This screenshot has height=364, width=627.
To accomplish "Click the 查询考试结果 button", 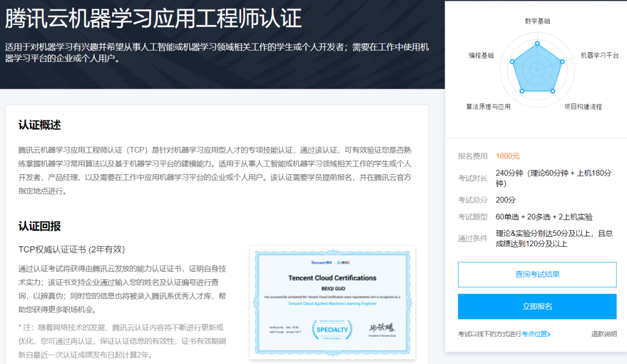I will 537,275.
